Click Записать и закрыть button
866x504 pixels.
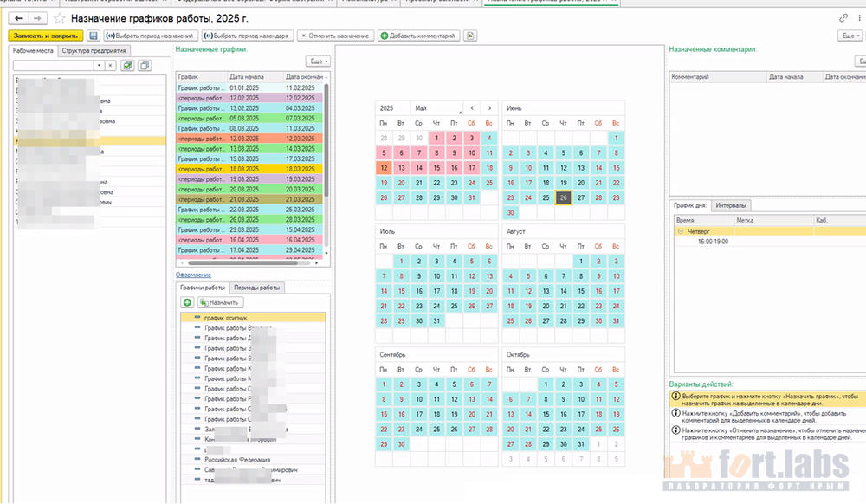click(46, 36)
